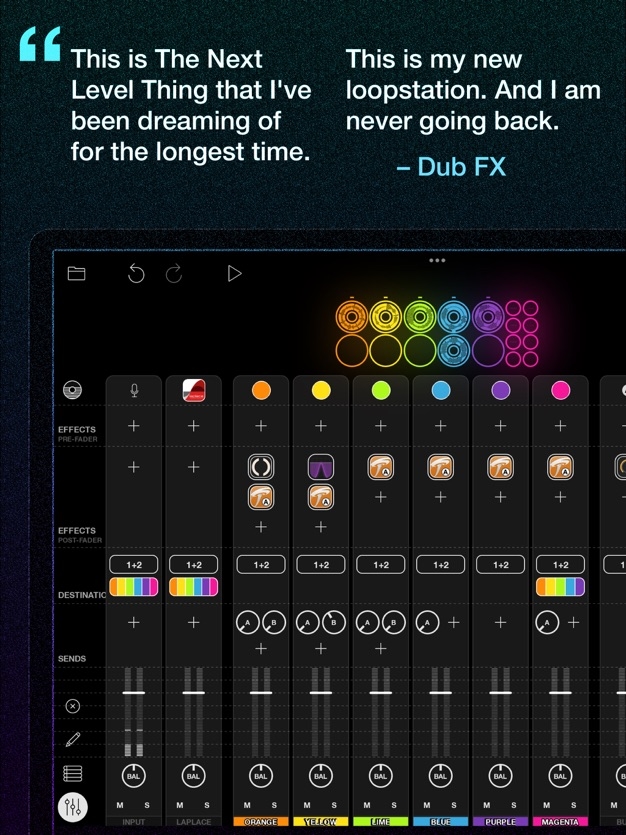
Task: Tap the bottom blue loop circle
Action: coord(454,351)
